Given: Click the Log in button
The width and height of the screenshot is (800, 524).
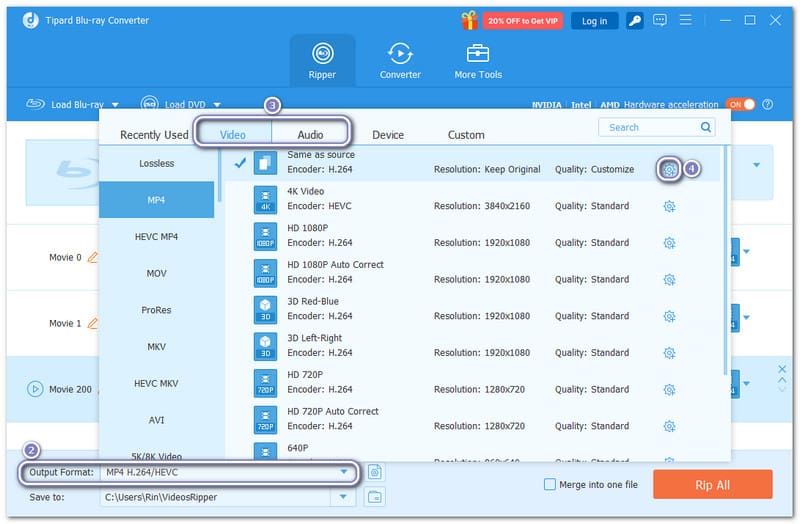Looking at the screenshot, I should (594, 21).
